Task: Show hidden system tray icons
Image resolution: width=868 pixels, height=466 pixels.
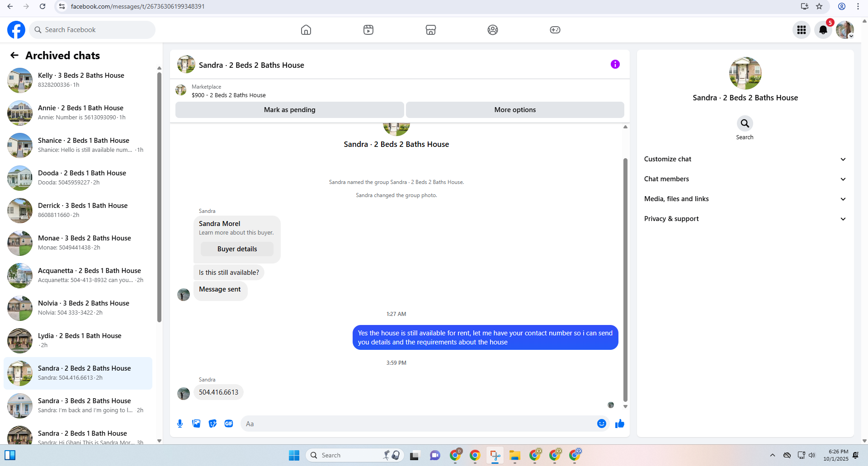Action: pos(773,455)
